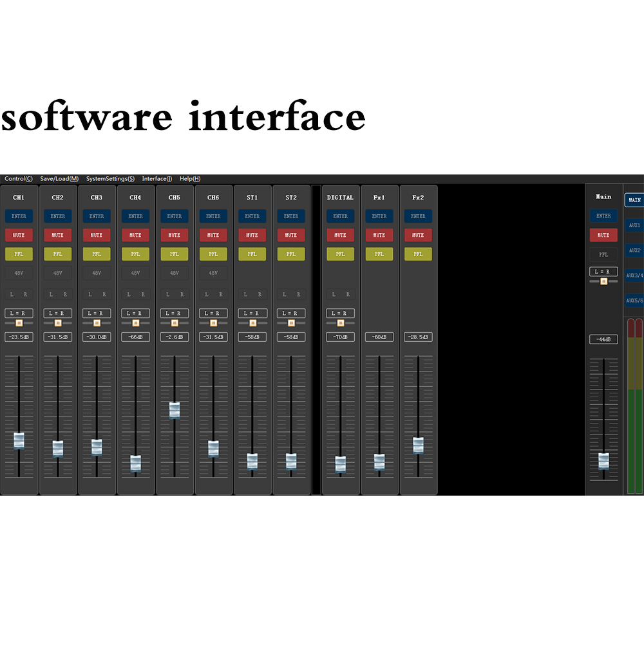Screen dimensions: 644x645
Task: Mute the Fx1 channel
Action: pyautogui.click(x=379, y=236)
